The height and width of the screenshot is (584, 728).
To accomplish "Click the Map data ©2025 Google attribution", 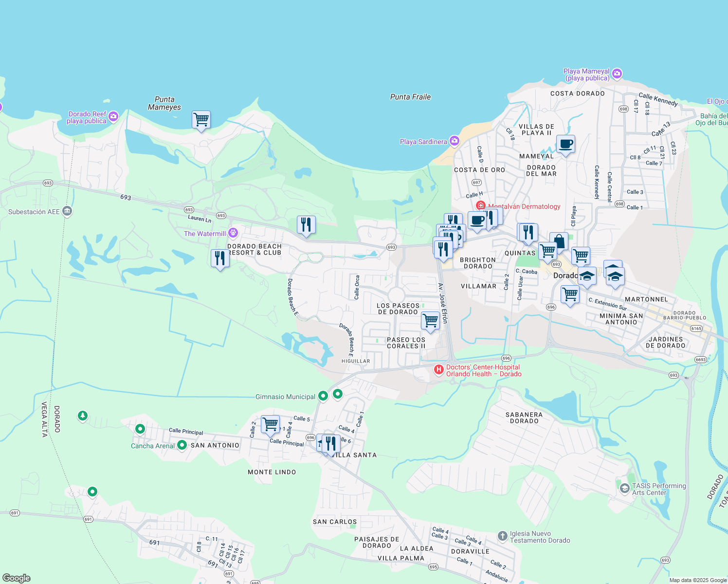I will [x=697, y=580].
